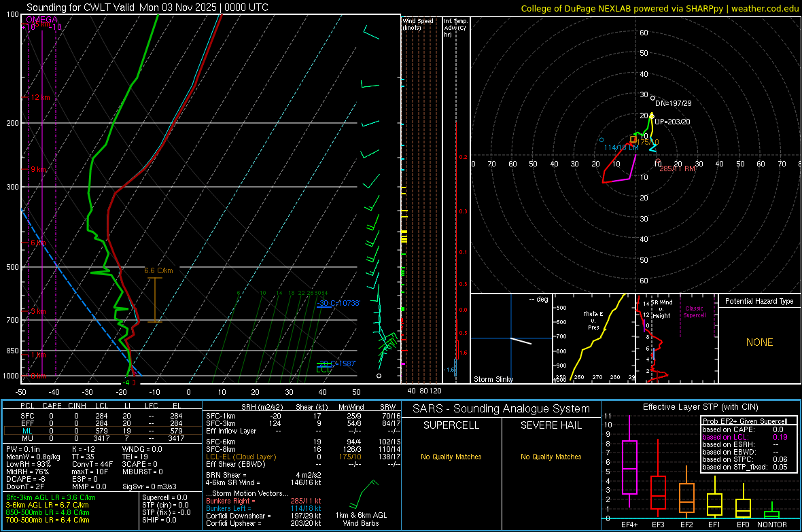Viewport: 802px width, 532px height.
Task: Click the Theta-E v. Pres panel label
Action: coord(593,320)
